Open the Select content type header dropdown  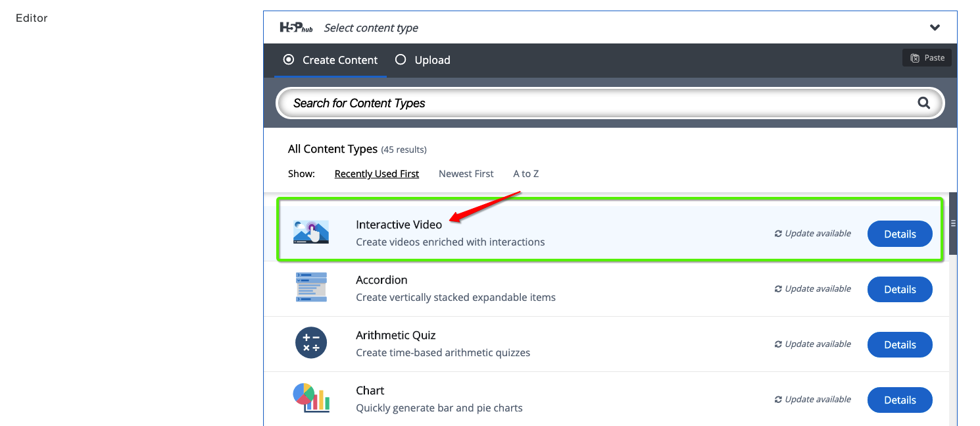point(610,28)
